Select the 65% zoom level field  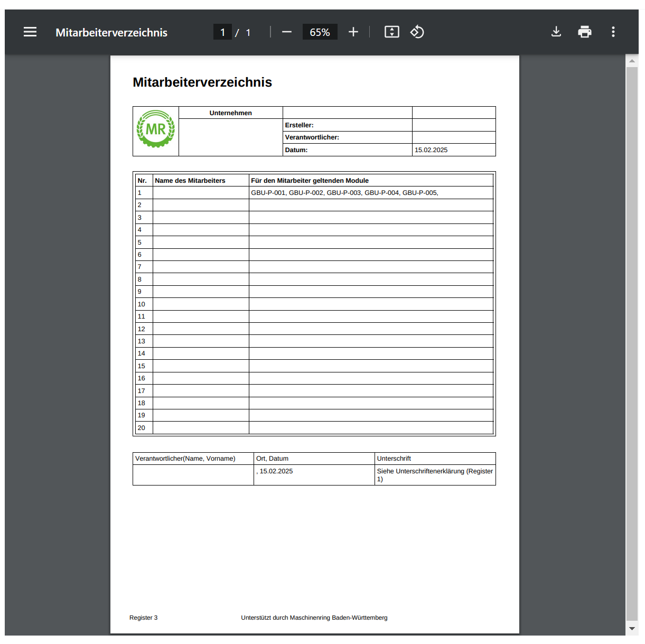coord(320,32)
